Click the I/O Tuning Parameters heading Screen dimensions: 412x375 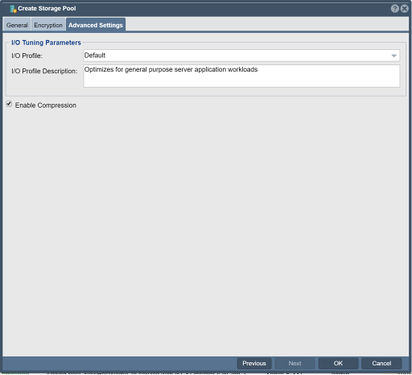point(46,43)
